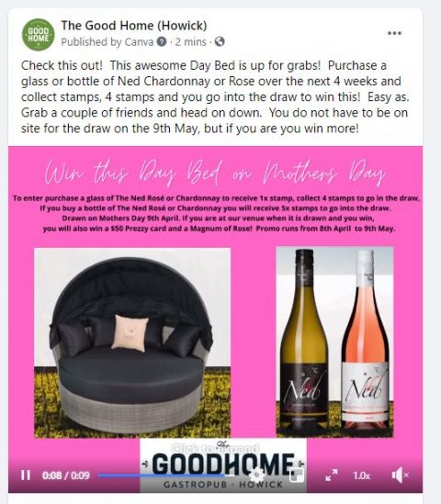Screen dimensions: 441x504
Task: Click the 2 mins timestamp link
Action: 190,42
